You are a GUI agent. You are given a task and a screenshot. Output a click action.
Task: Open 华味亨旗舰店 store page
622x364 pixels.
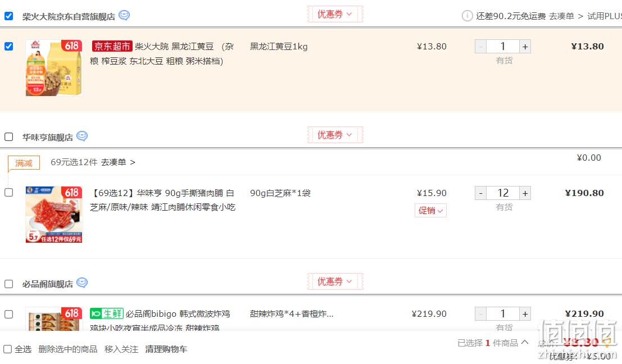point(48,137)
